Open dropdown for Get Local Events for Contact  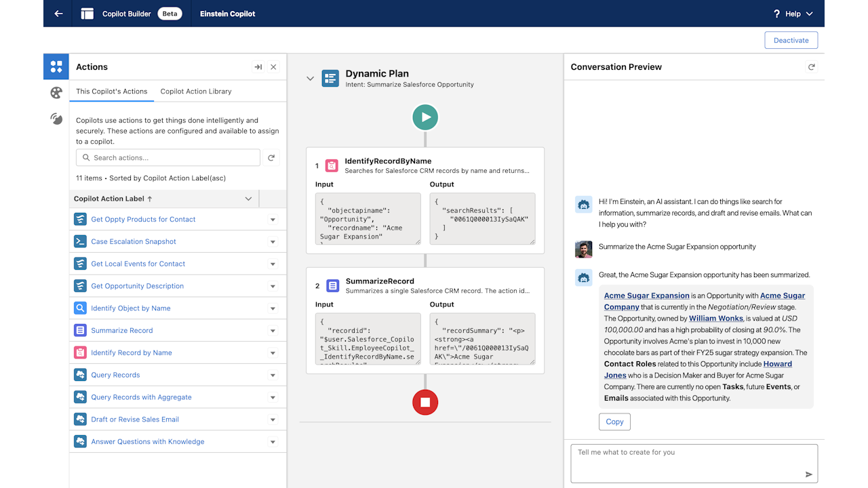click(273, 264)
